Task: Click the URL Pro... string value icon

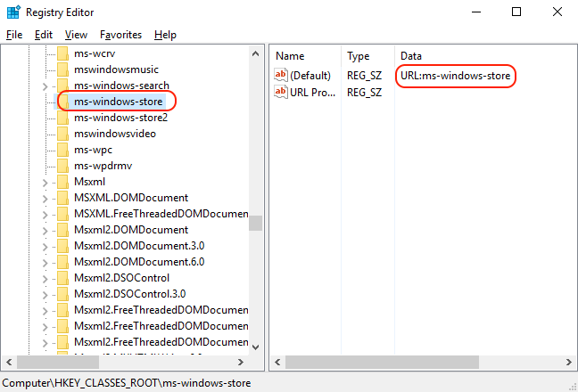Action: click(x=280, y=92)
